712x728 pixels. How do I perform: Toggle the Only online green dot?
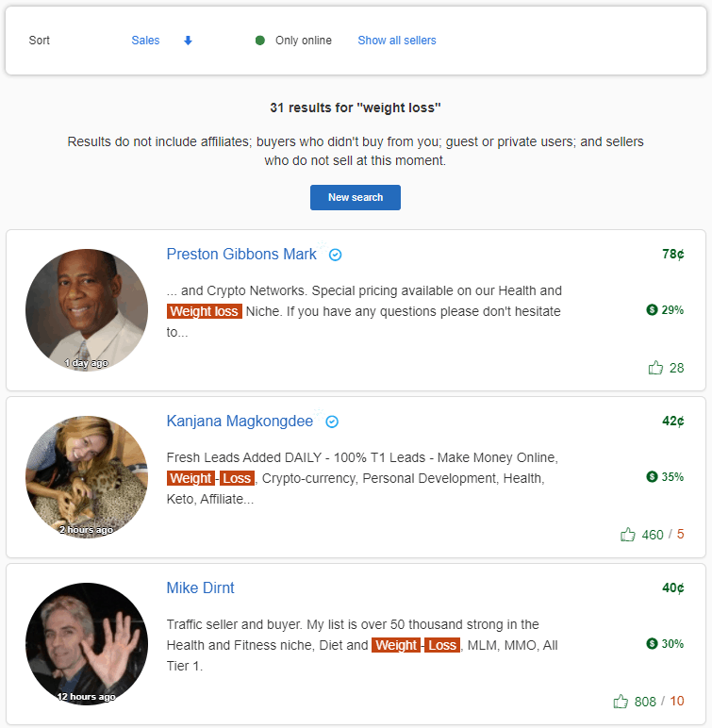point(260,41)
